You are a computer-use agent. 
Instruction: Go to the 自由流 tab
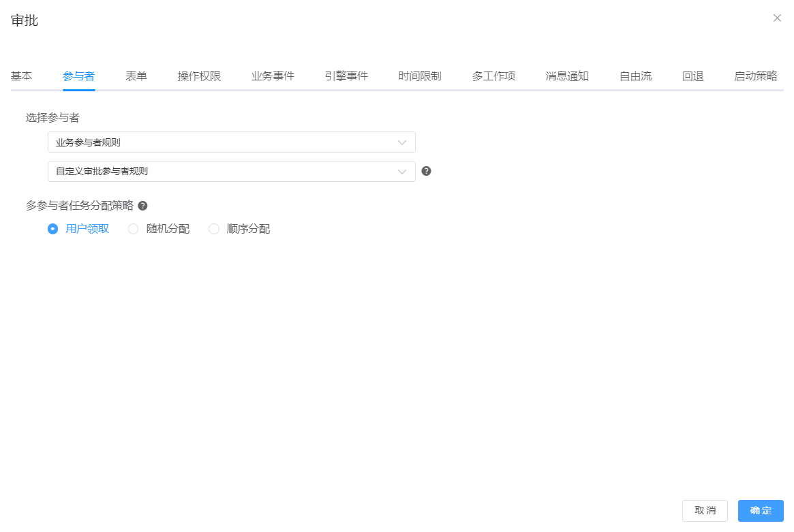click(635, 76)
